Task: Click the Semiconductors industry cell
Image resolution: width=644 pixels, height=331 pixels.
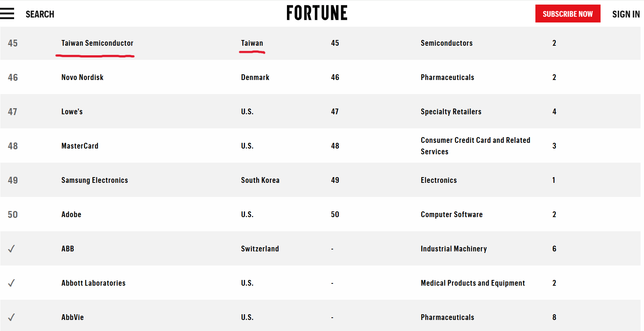Action: click(447, 43)
